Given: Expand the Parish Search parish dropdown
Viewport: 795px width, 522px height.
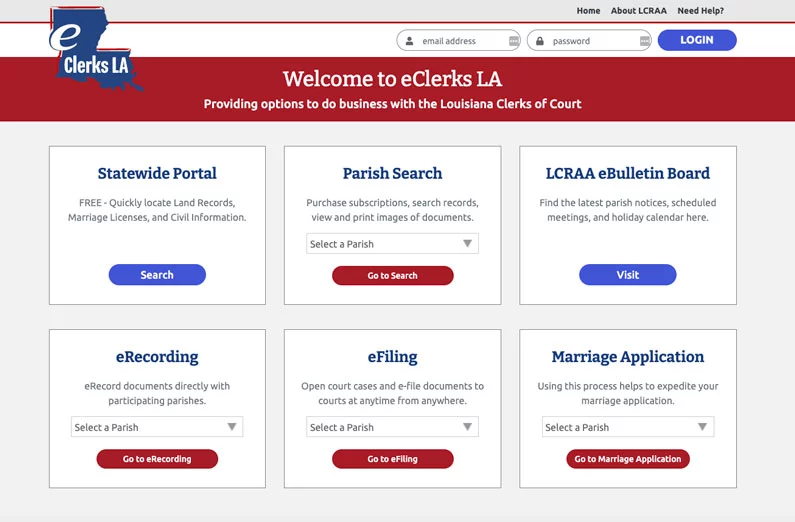Looking at the screenshot, I should click(x=392, y=244).
